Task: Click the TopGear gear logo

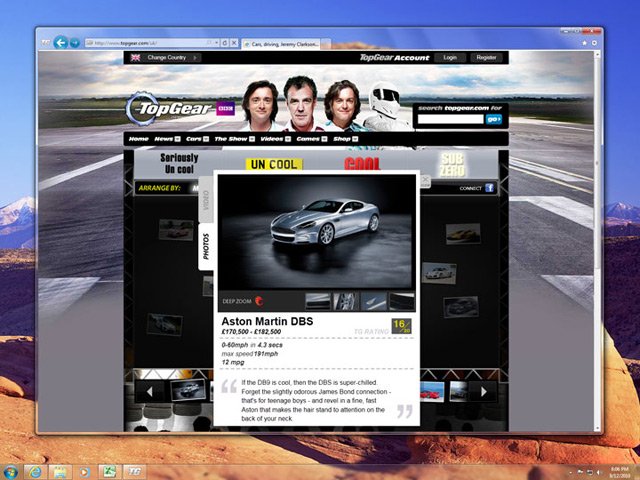Action: coord(141,109)
